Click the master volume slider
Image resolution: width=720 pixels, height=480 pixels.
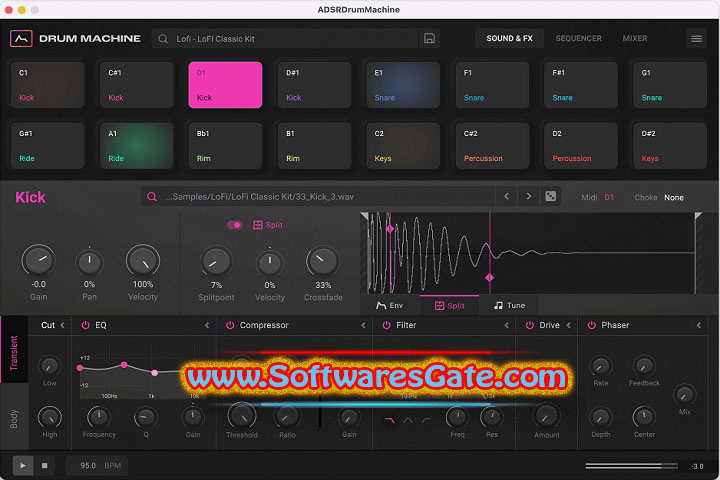pos(631,466)
